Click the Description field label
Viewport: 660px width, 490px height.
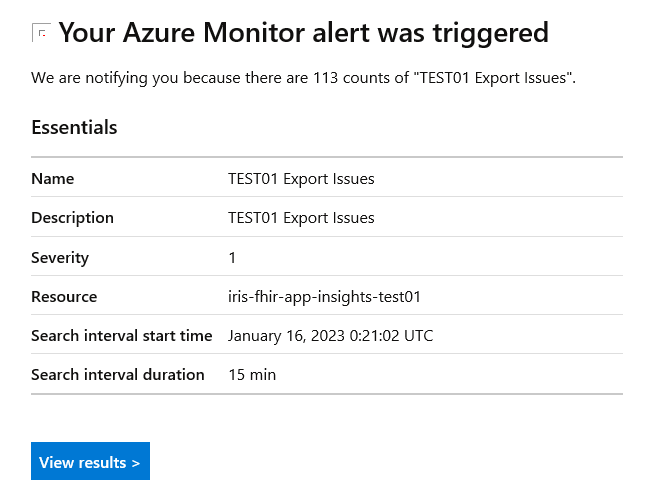point(72,218)
